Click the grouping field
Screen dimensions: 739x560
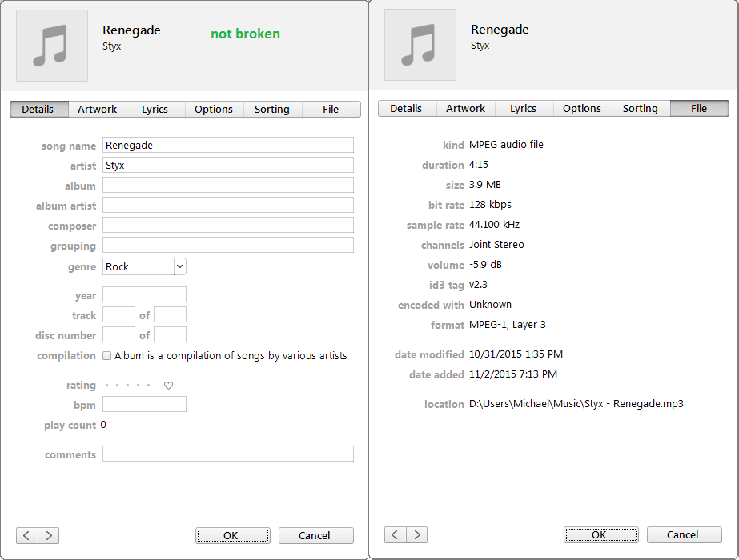[x=228, y=245]
